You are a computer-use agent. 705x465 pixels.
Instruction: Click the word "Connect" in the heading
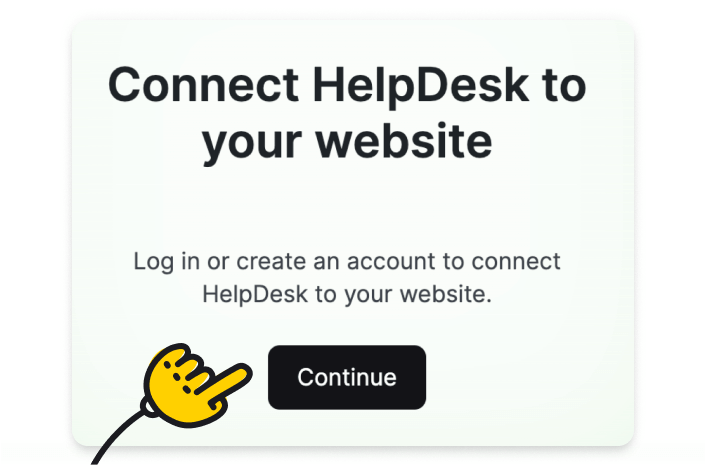pos(203,85)
